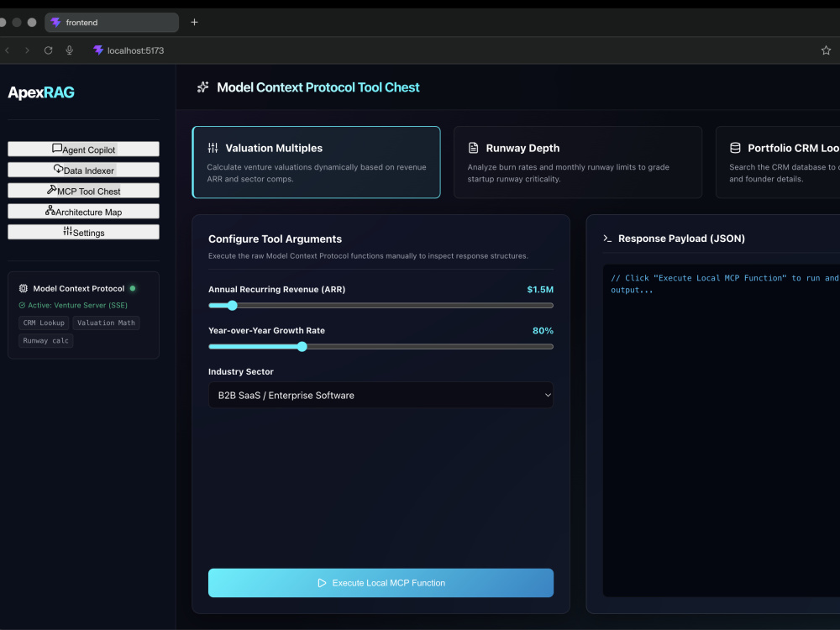Click the Industry Sector dropdown chevron
Screen dimensions: 840x630
[548, 395]
